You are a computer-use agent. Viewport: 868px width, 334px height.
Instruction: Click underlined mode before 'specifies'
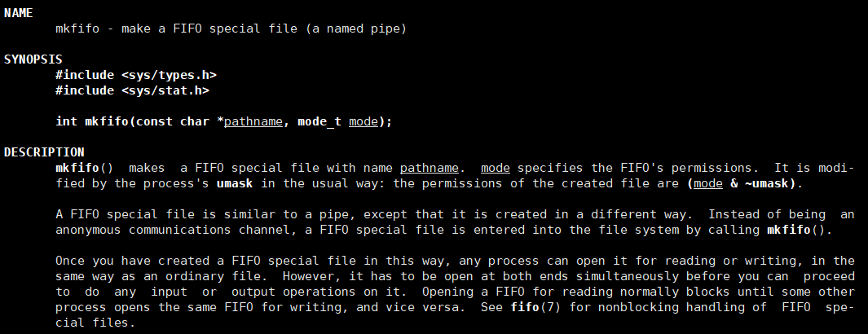pos(495,168)
